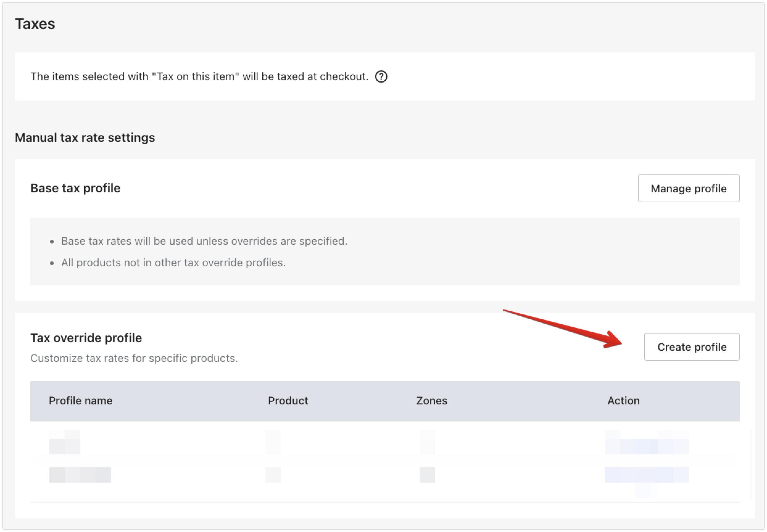
Task: Click the second row's blurred zones value
Action: (x=427, y=475)
